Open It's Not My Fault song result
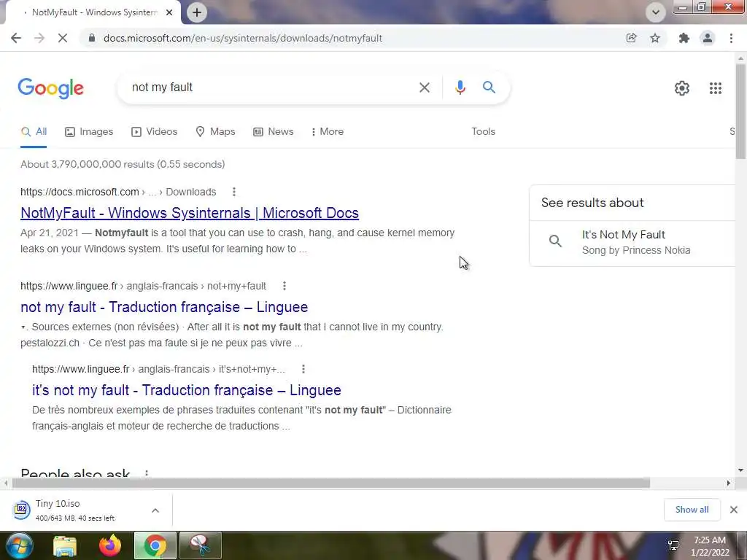This screenshot has height=560, width=747. tap(633, 242)
